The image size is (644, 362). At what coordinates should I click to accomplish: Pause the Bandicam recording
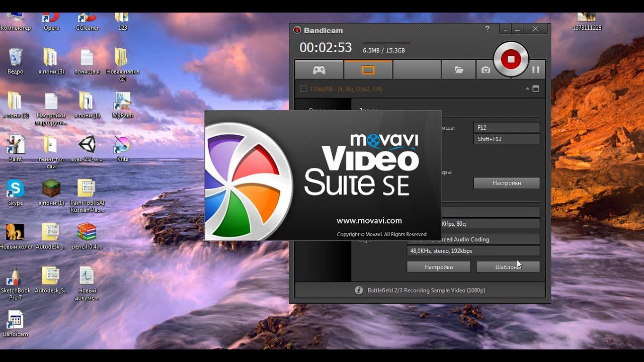(536, 70)
